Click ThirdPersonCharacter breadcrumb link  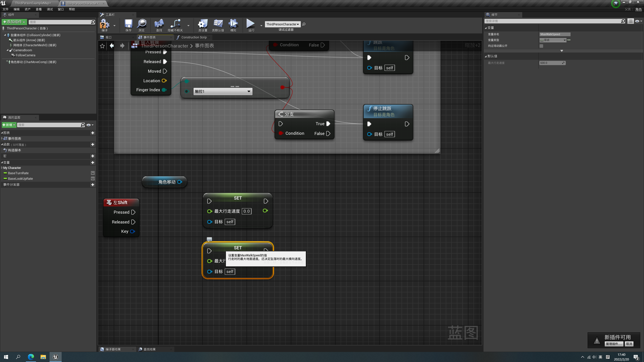(165, 46)
